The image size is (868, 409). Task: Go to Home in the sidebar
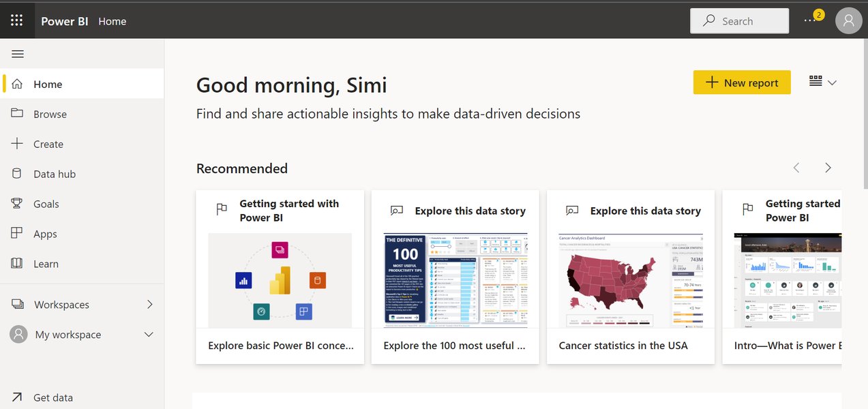click(47, 84)
